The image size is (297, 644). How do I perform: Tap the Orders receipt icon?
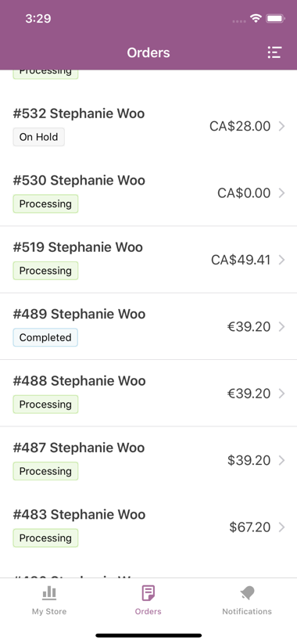coord(148,593)
